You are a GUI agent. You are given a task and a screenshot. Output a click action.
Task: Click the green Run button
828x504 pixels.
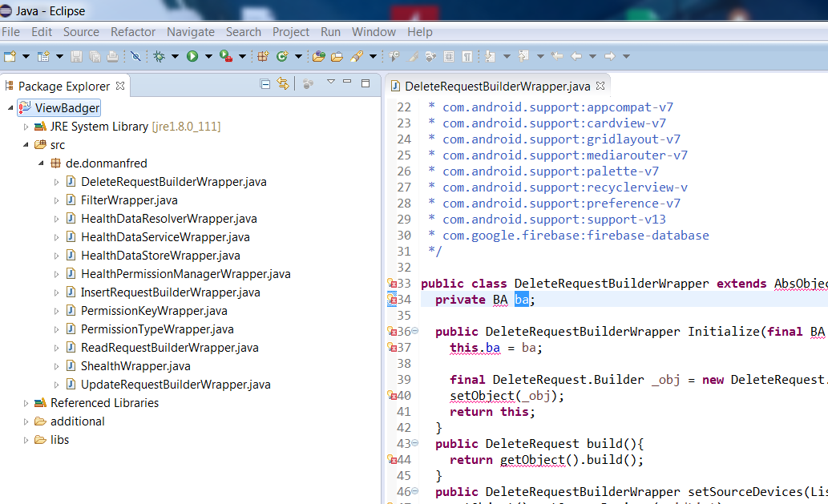pos(192,56)
